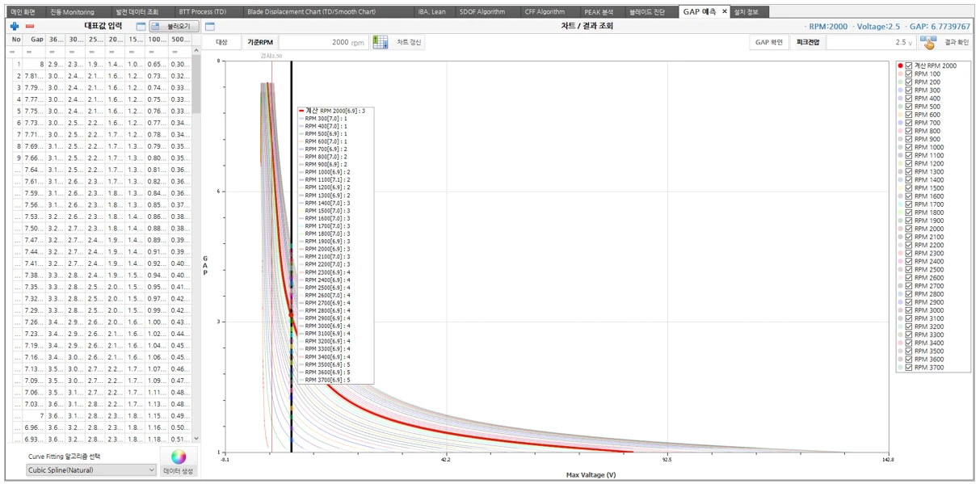Click the red data point on the vertical cursor
The image size is (980, 484).
tap(292, 314)
